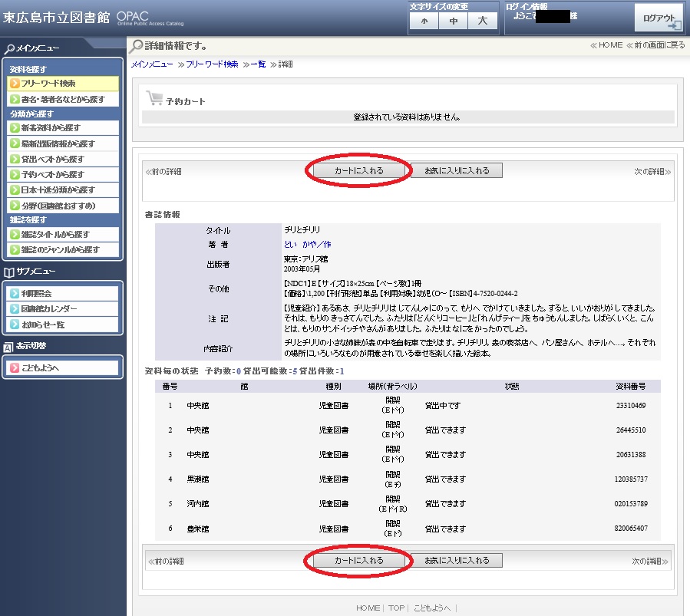Open お知らせ一覧 in the submenu
Screen dimensions: 690x616
[x=62, y=324]
